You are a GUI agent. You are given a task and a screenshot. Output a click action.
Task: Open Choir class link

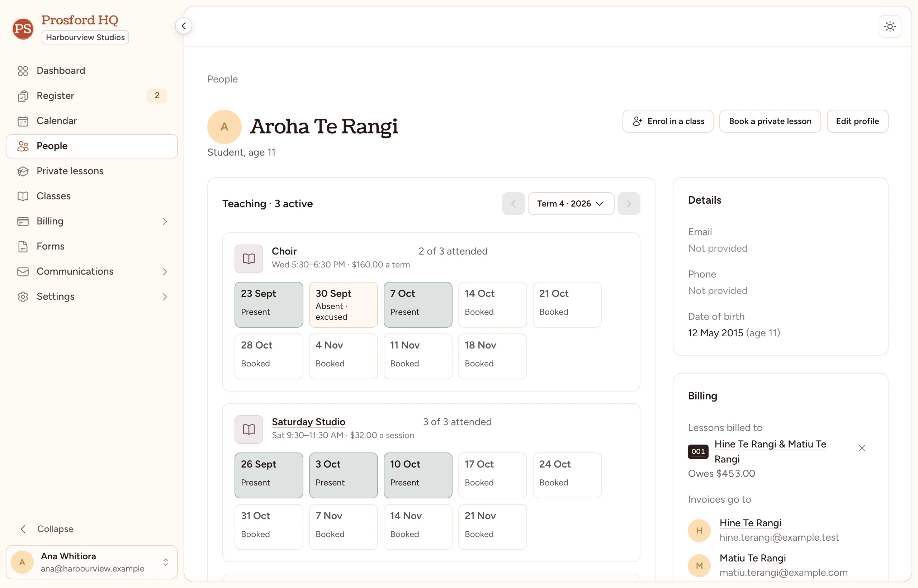pyautogui.click(x=284, y=251)
